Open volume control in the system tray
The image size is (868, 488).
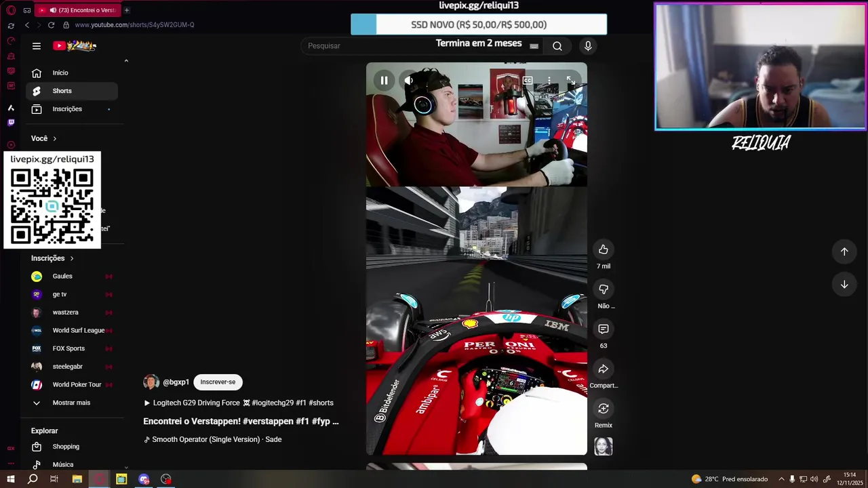[x=814, y=479]
